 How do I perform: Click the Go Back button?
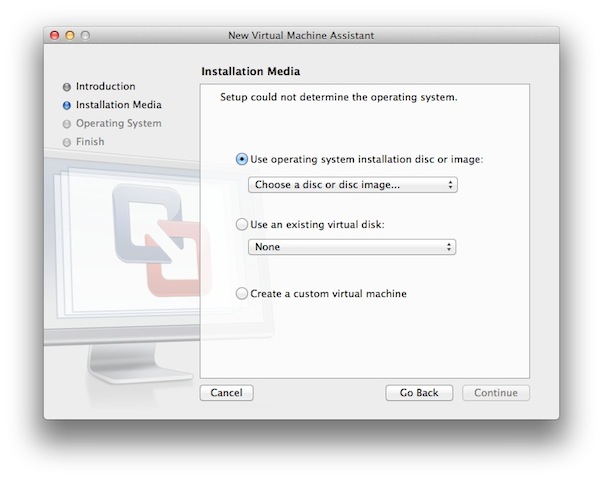419,393
